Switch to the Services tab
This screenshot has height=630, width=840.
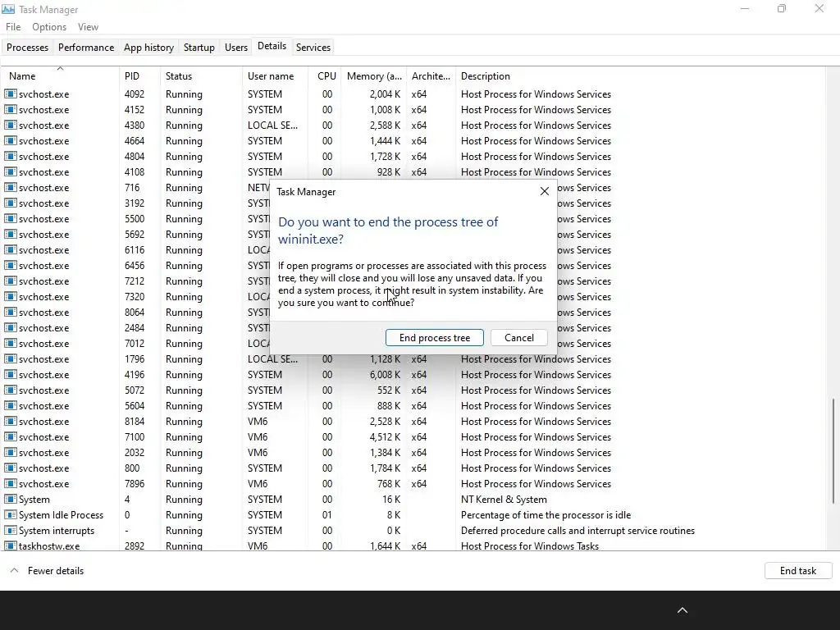click(x=313, y=47)
